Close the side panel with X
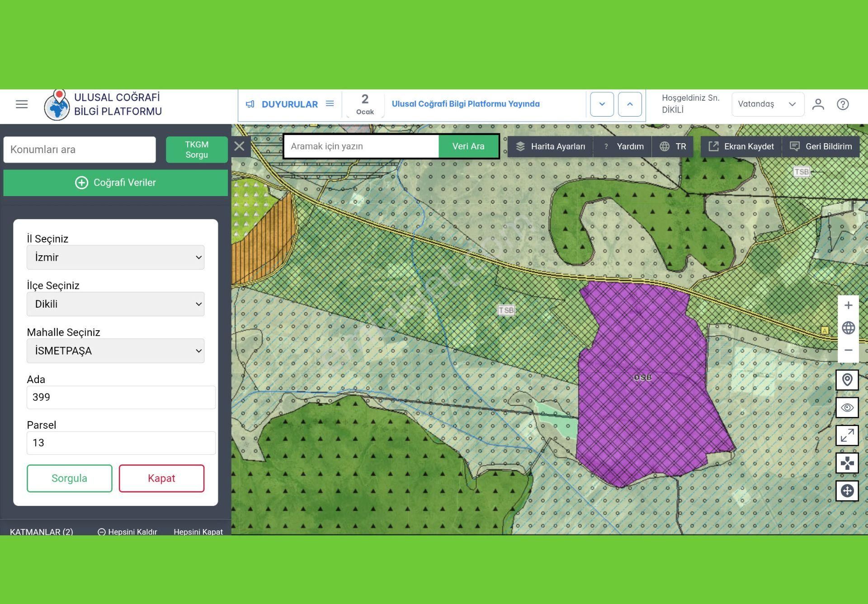The width and height of the screenshot is (868, 604). pos(240,146)
